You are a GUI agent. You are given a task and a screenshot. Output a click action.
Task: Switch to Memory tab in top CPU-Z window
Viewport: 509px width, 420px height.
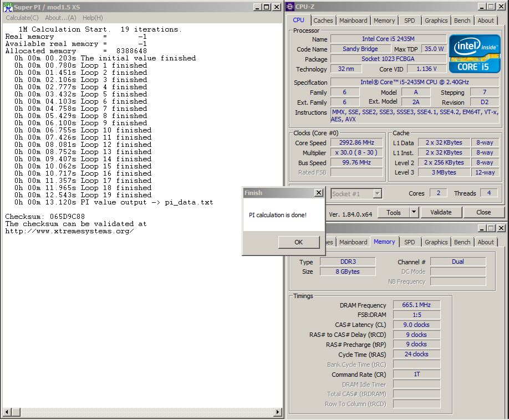point(384,21)
